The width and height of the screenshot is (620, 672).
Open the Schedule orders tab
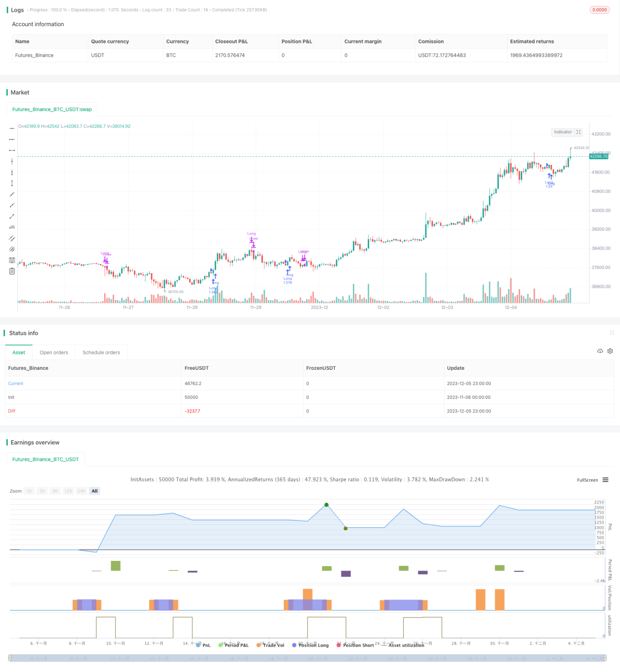point(101,353)
